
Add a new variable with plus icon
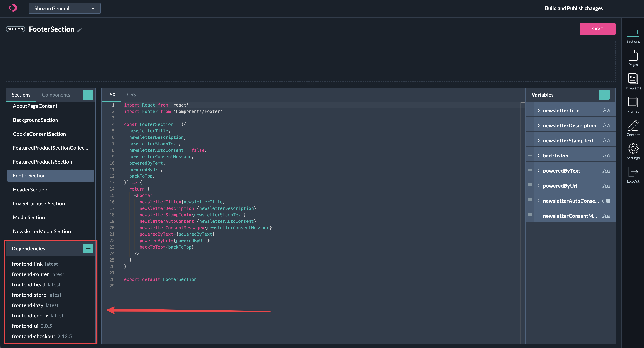pos(604,95)
